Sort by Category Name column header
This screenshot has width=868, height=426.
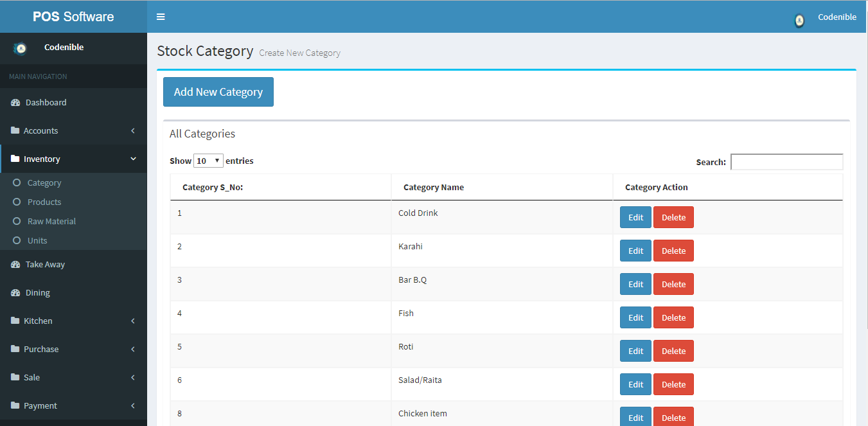coord(502,187)
